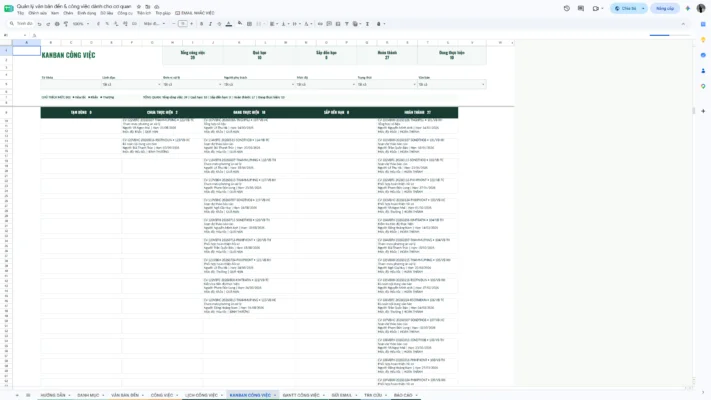Open the Chỉnh sửa menu

38,13
